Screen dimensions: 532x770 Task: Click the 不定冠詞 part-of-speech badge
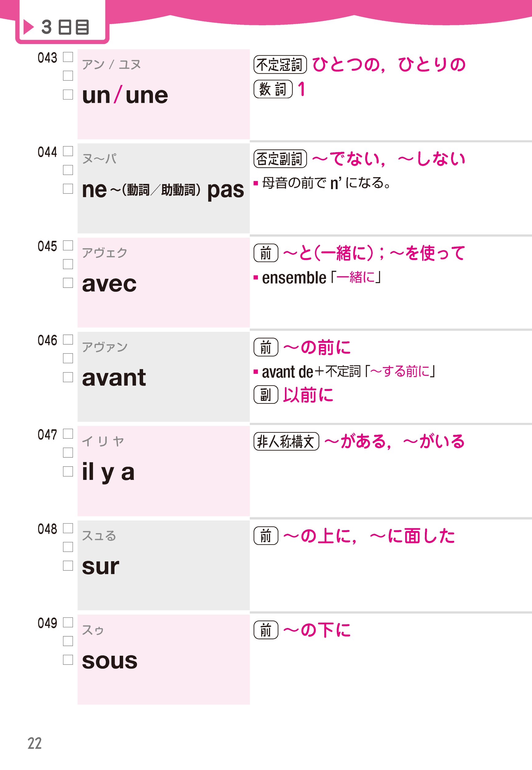point(280,64)
